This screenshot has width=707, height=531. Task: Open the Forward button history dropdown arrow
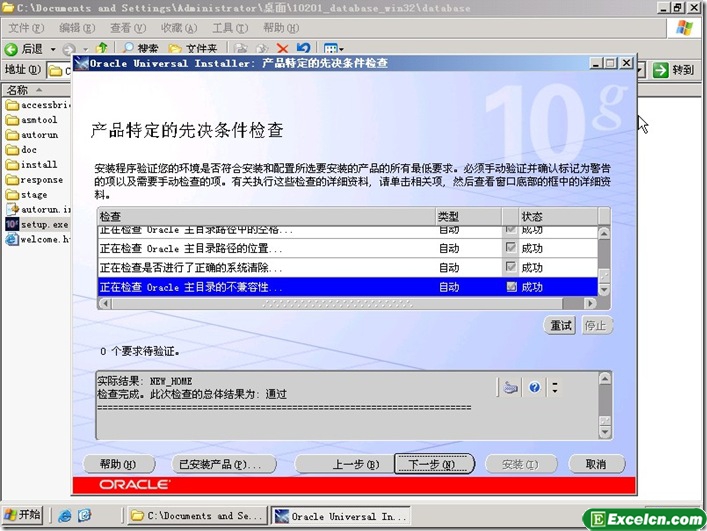click(86, 49)
